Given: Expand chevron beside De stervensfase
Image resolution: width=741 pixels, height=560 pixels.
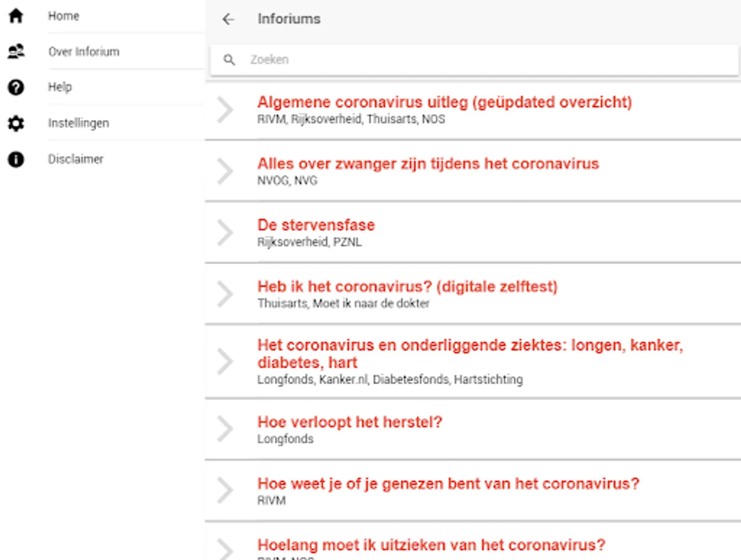Looking at the screenshot, I should [225, 232].
